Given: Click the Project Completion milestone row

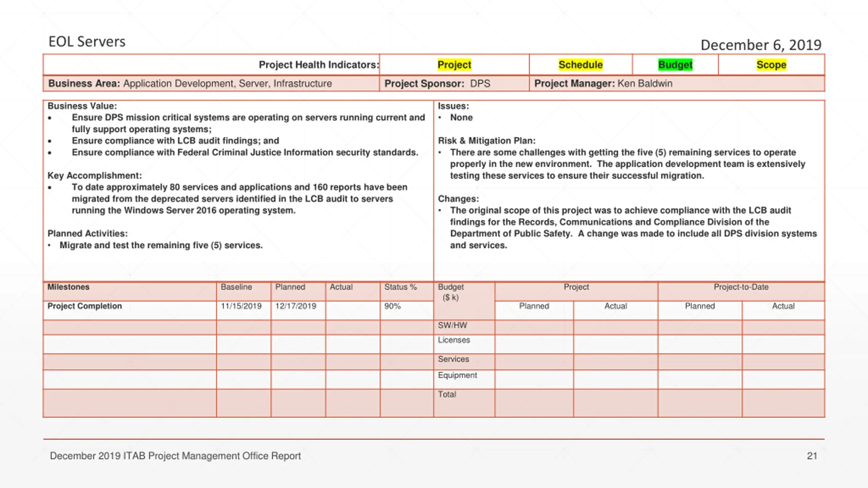Looking at the screenshot, I should click(238, 310).
